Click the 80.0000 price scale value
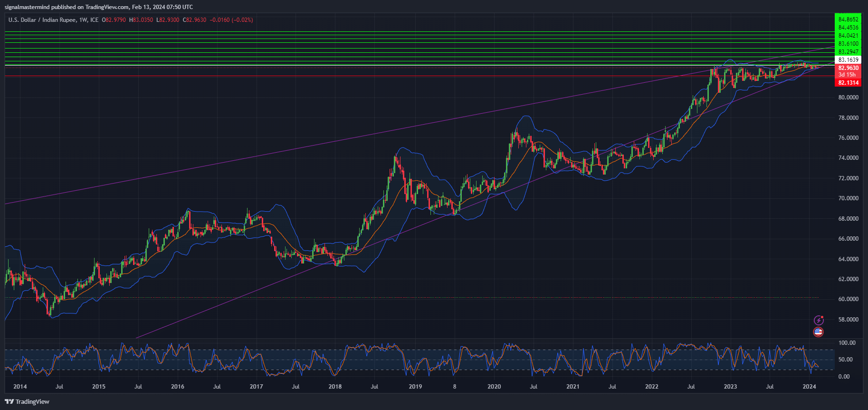This screenshot has height=410, width=868. pos(848,98)
